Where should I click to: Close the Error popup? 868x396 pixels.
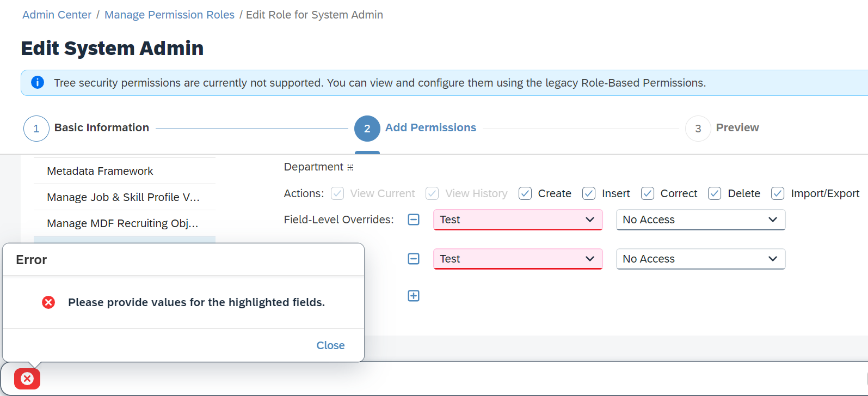coord(330,345)
